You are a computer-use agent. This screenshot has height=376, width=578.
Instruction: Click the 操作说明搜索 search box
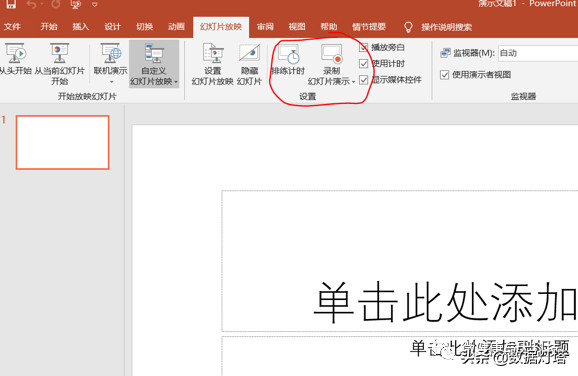446,27
